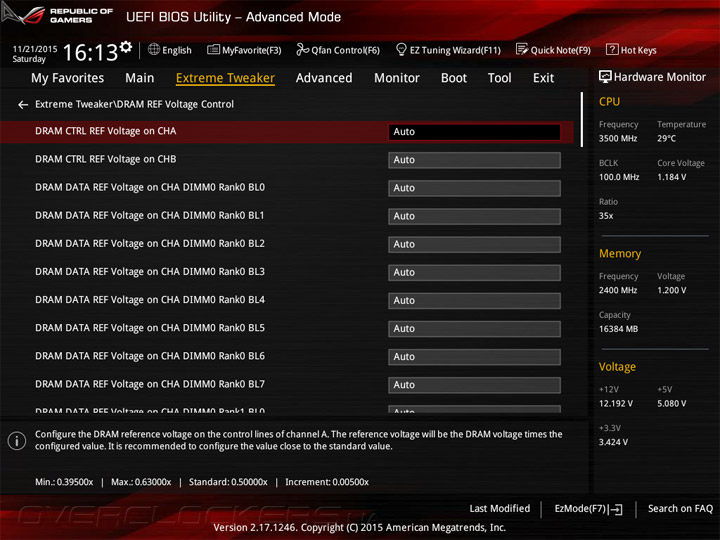Click the date 11/21/2015
Screen dimensions: 720x540
(34, 49)
